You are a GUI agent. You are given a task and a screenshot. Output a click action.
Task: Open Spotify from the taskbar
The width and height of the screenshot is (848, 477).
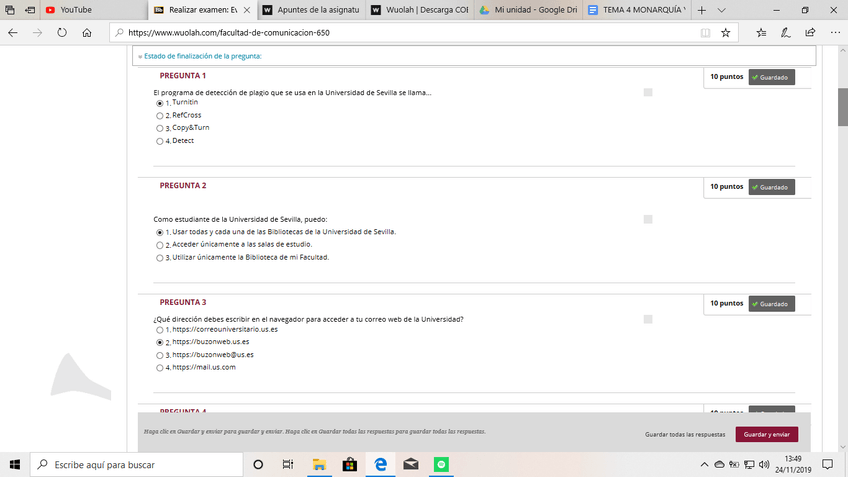click(441, 465)
